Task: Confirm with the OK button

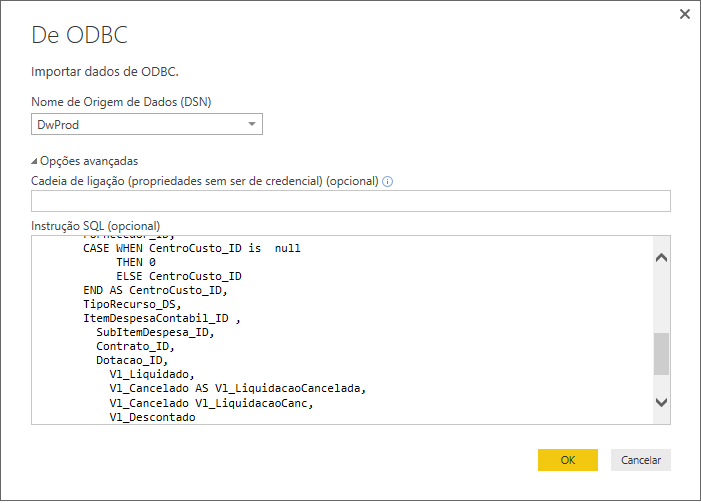Action: (x=568, y=460)
